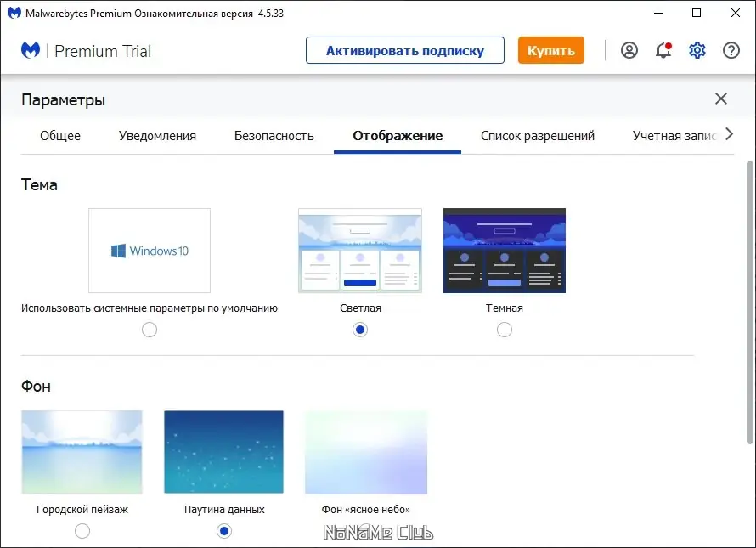The width and height of the screenshot is (756, 548).
Task: Click the light theme preview thumbnail
Action: [360, 251]
